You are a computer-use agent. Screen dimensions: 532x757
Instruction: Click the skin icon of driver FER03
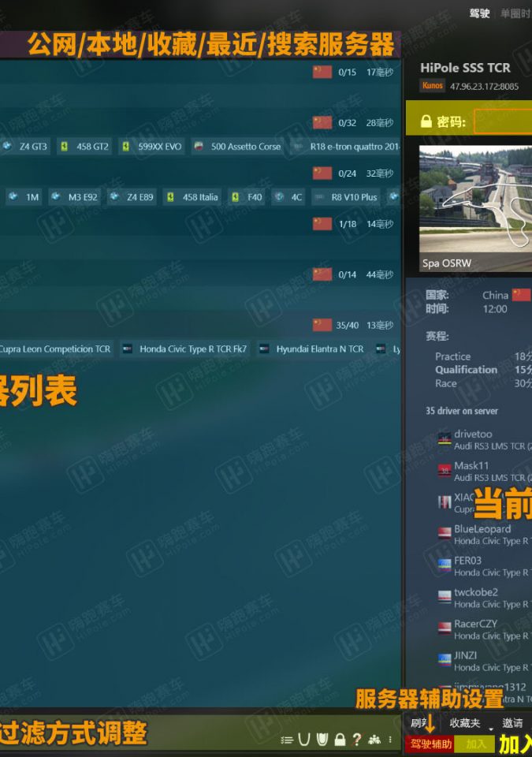[x=445, y=565]
